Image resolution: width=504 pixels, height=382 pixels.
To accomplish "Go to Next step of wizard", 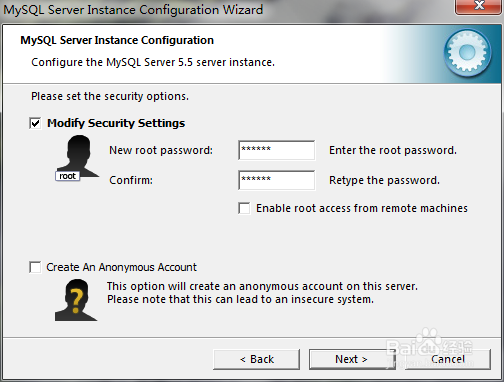I will (x=352, y=359).
